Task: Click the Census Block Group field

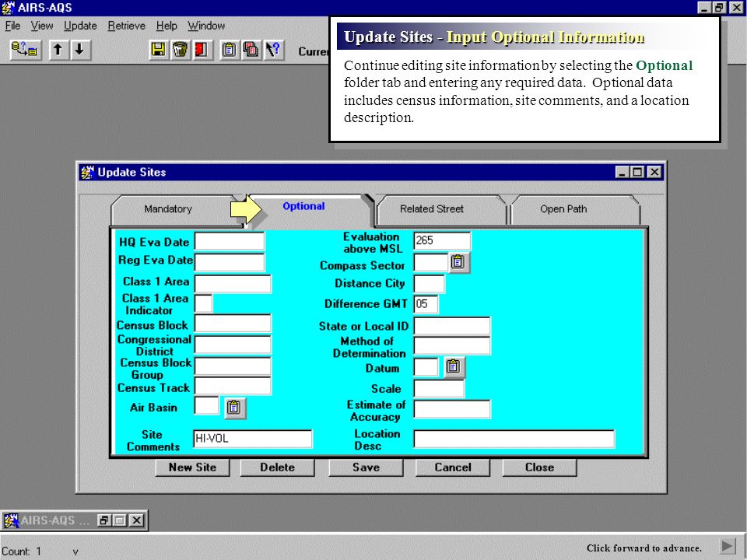Action: tap(233, 366)
